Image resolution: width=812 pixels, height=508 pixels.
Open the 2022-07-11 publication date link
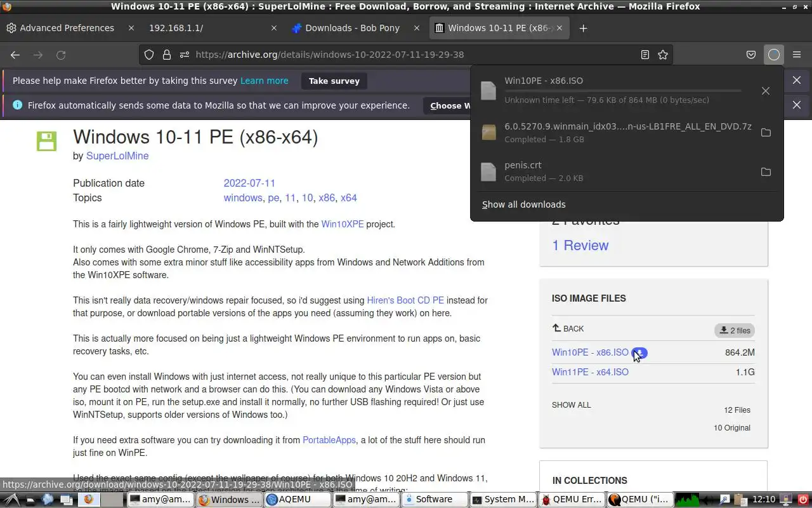click(x=249, y=183)
